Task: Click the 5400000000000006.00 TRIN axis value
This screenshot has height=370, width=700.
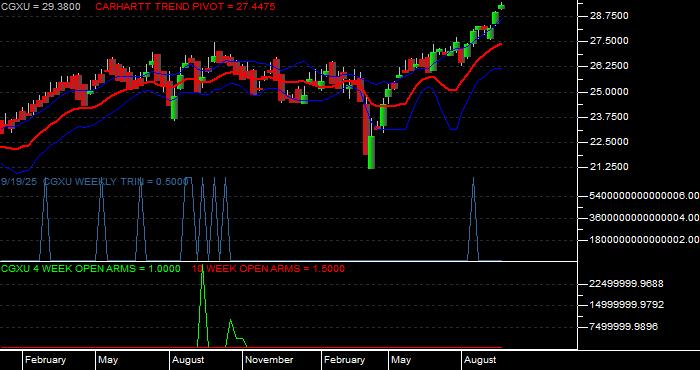Action: coord(644,196)
